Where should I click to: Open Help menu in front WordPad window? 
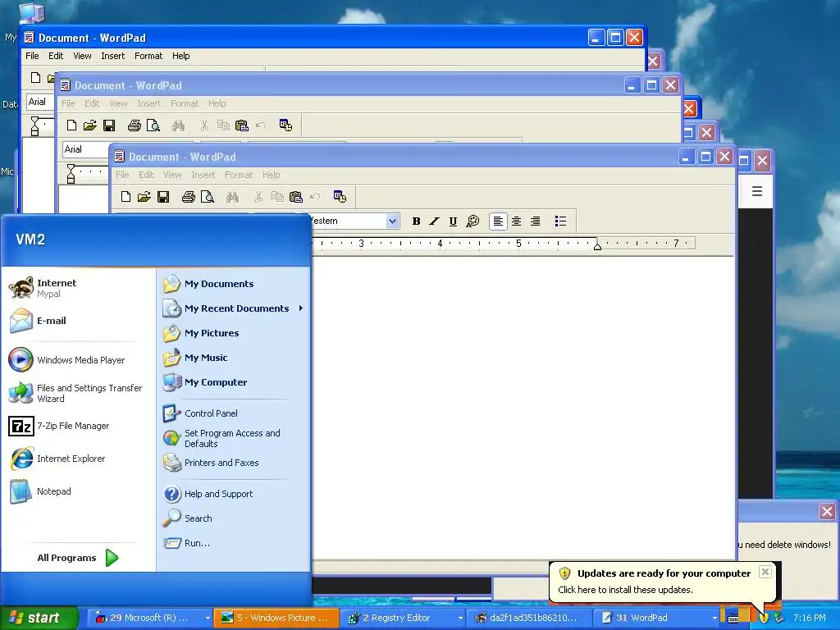(271, 175)
